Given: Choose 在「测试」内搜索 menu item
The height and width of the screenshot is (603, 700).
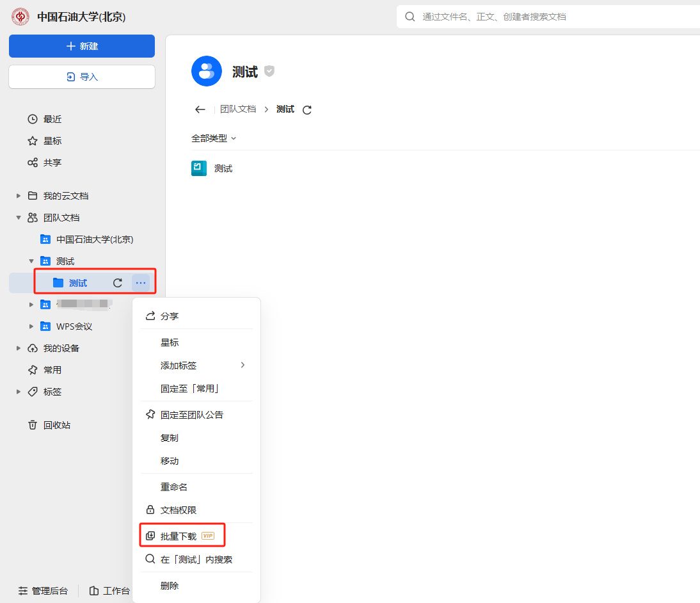Looking at the screenshot, I should tap(196, 559).
